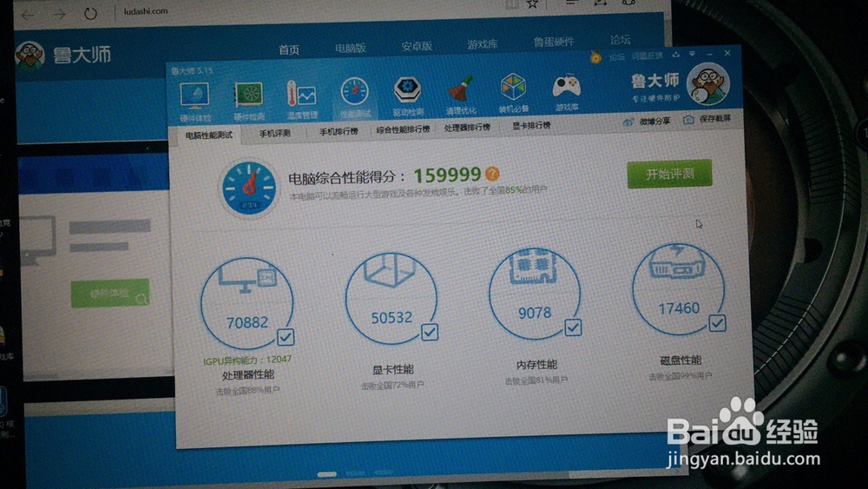This screenshot has width=868, height=489.
Task: Open 首页 on the website navigation
Action: pyautogui.click(x=289, y=50)
